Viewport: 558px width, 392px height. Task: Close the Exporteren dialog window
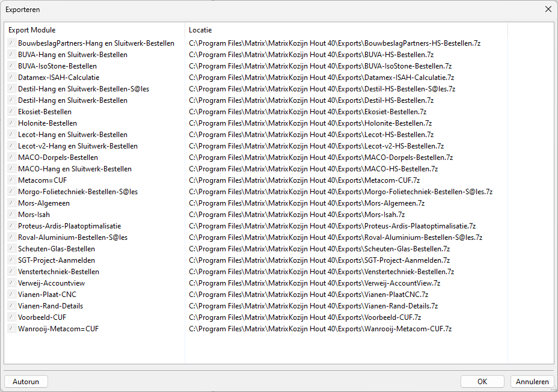click(x=548, y=9)
